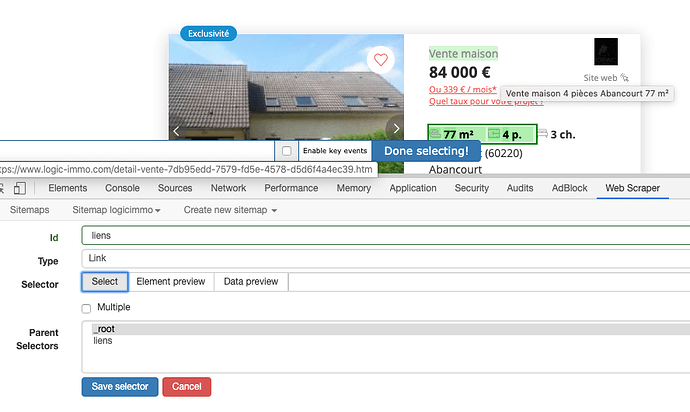Switch to the Network tab
The width and height of the screenshot is (690, 412).
click(228, 188)
